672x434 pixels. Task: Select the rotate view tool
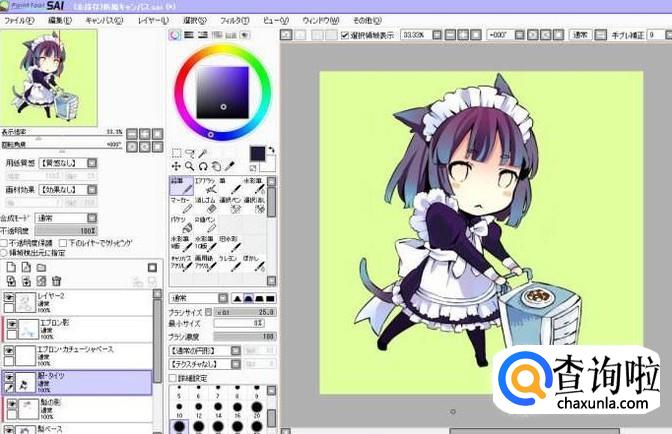[203, 166]
